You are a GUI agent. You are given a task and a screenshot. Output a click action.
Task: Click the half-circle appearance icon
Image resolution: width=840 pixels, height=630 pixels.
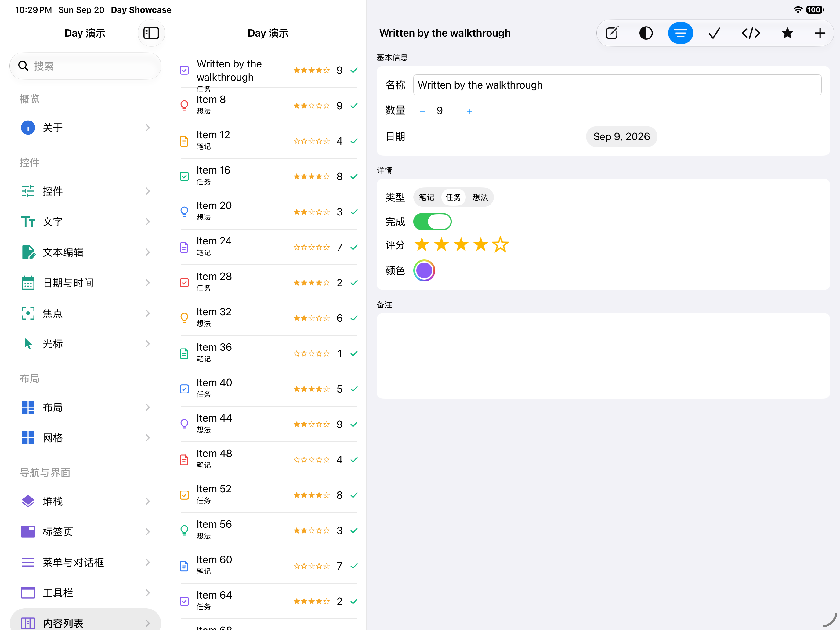646,33
